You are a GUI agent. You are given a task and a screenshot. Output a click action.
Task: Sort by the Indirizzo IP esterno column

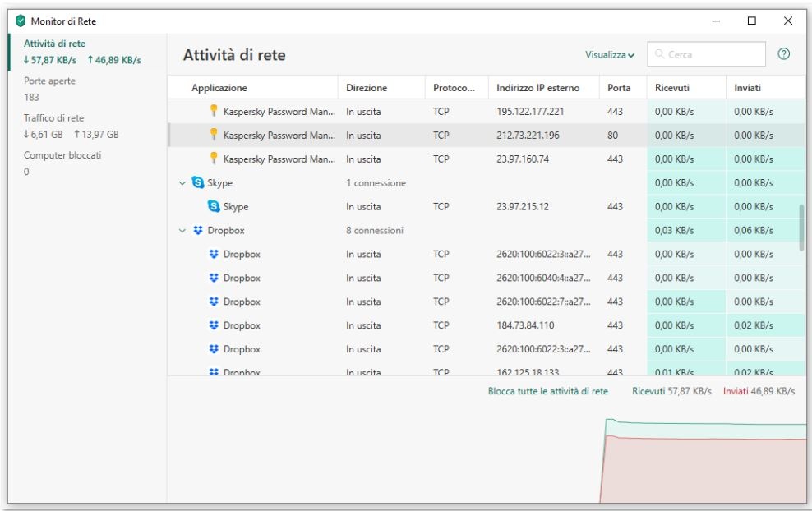(x=538, y=88)
